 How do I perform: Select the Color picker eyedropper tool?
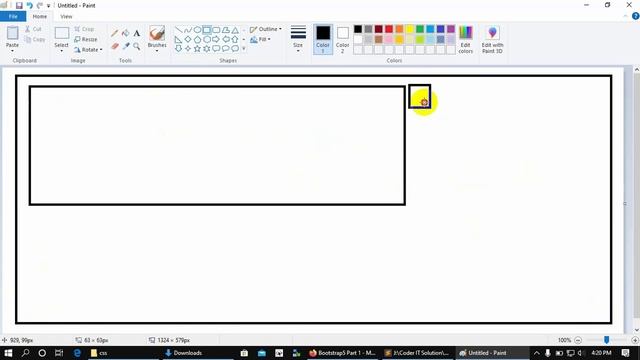point(126,46)
